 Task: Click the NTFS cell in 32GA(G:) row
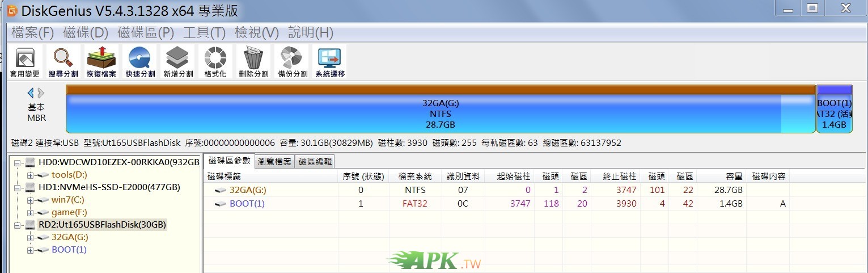(x=415, y=190)
